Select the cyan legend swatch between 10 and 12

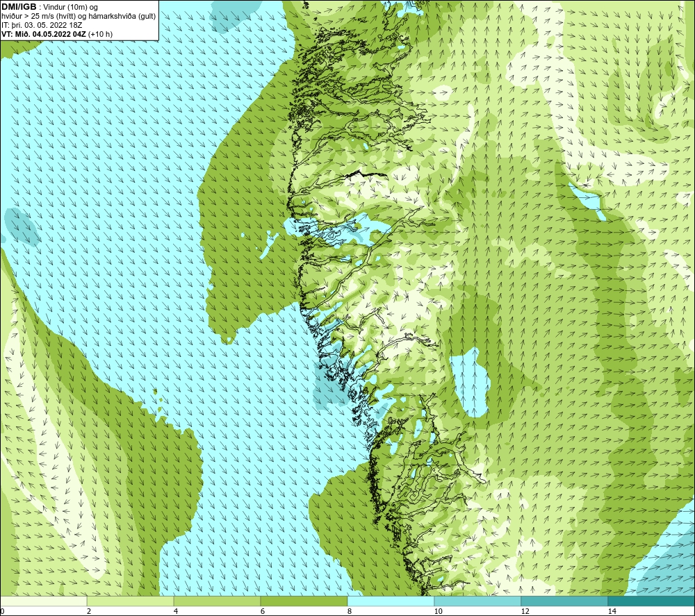[478, 601]
